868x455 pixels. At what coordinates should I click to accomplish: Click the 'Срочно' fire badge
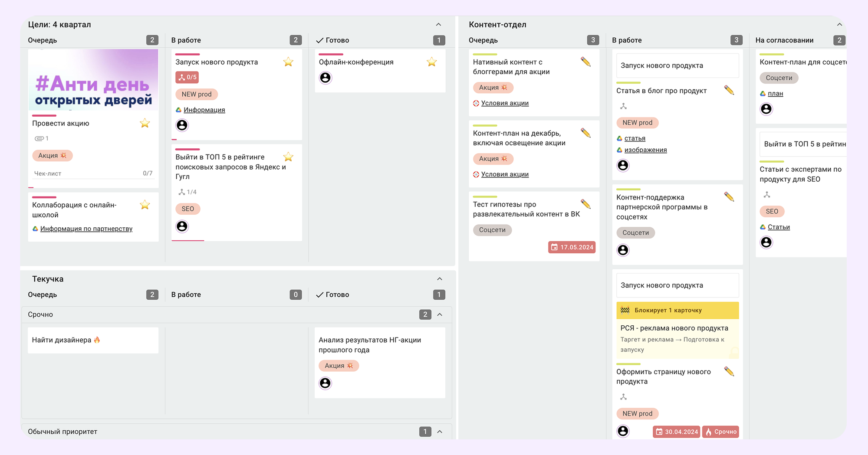point(720,432)
